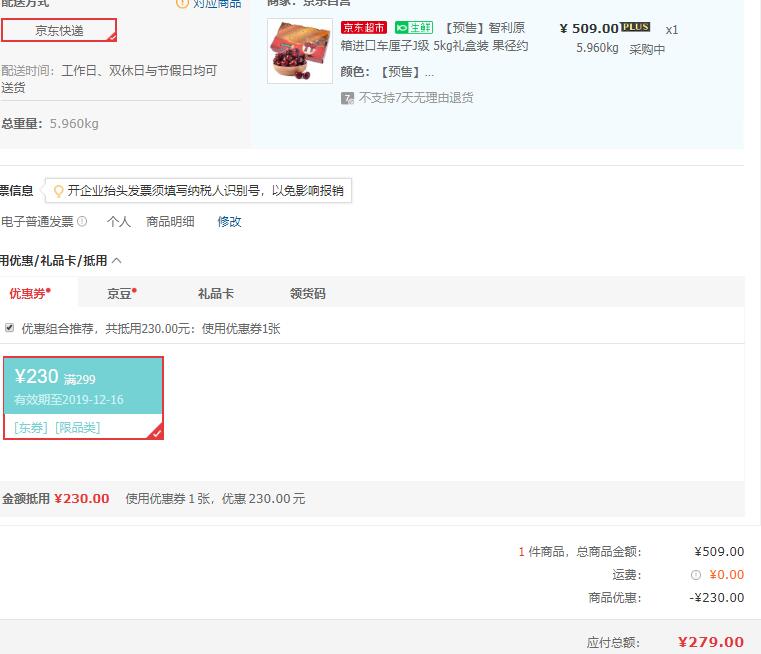
Task: Click the light bulb tip icon about 纳税人识别号
Action: (x=58, y=191)
